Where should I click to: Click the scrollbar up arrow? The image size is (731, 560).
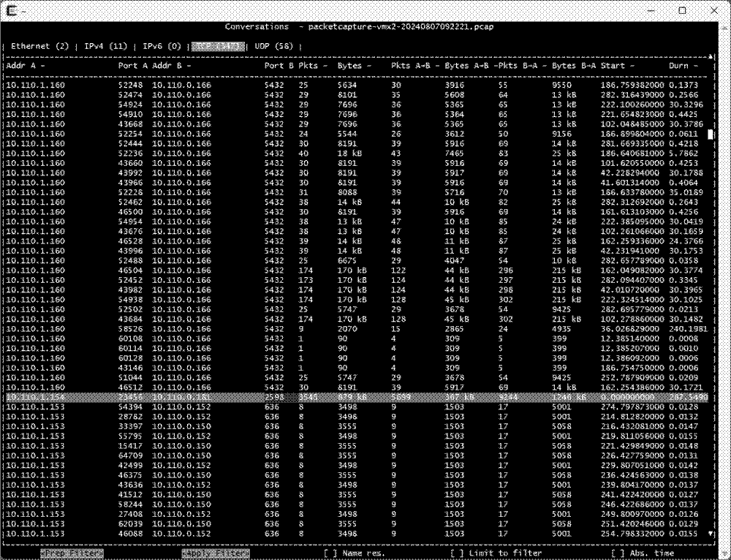(710, 56)
